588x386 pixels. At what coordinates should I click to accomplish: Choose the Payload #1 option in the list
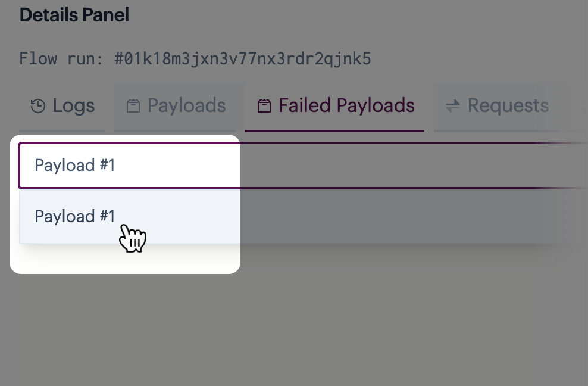click(x=74, y=217)
